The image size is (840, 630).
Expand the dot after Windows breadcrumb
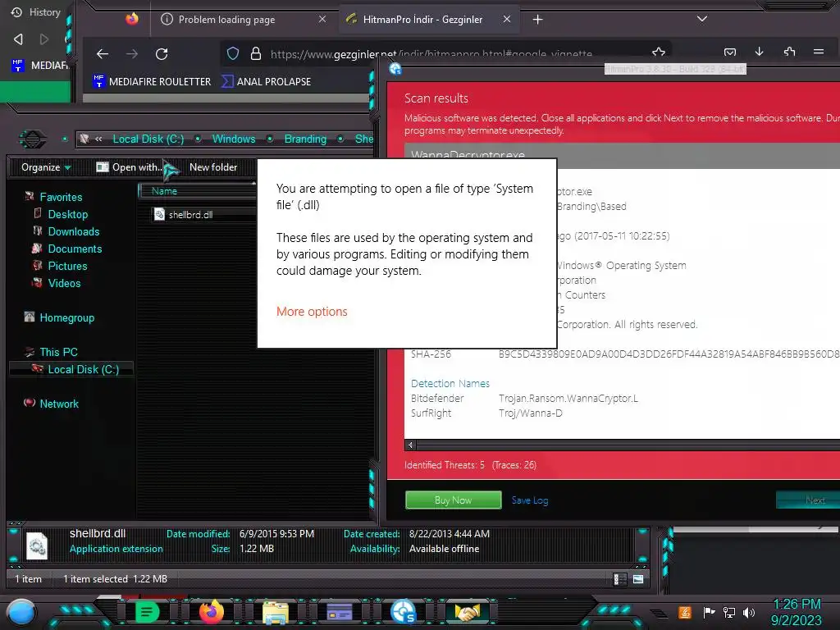[x=270, y=139]
